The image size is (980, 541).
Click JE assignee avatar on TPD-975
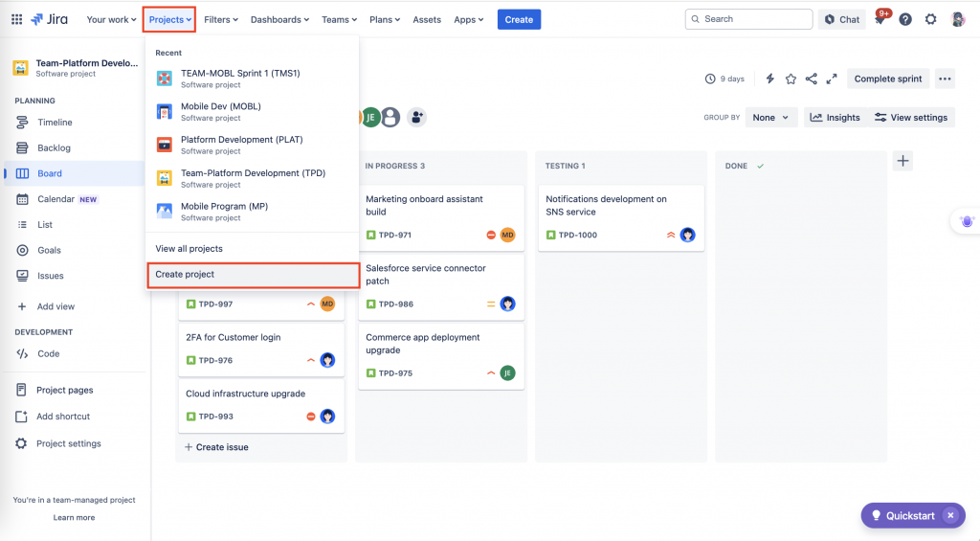coord(507,372)
